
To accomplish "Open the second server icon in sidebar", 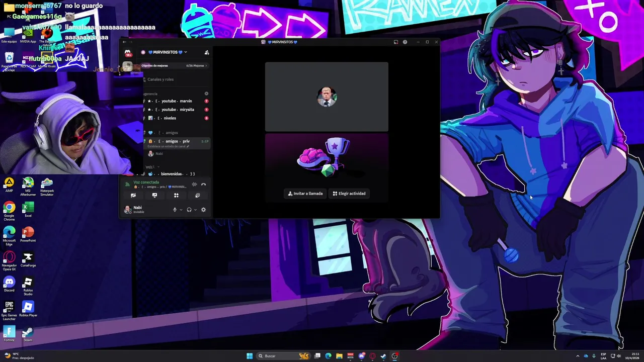I will tap(127, 66).
